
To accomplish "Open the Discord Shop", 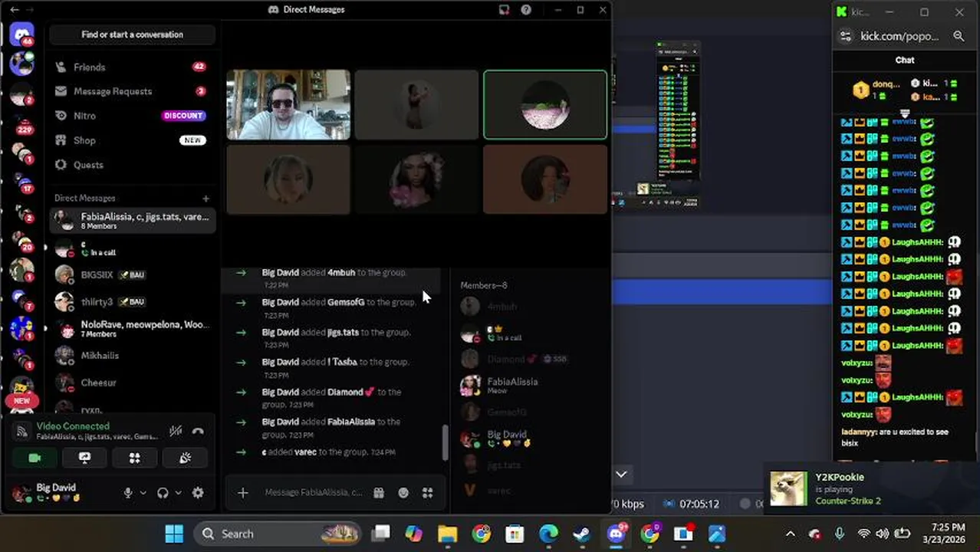I will pyautogui.click(x=132, y=140).
